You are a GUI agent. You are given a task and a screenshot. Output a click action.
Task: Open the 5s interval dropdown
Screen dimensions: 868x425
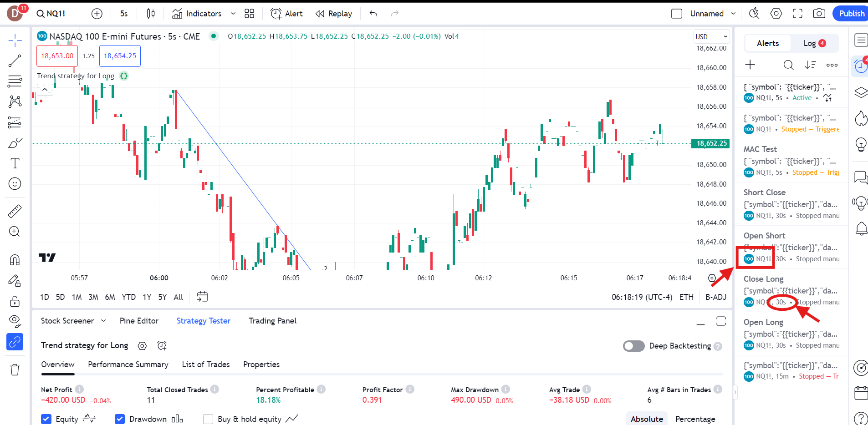124,14
